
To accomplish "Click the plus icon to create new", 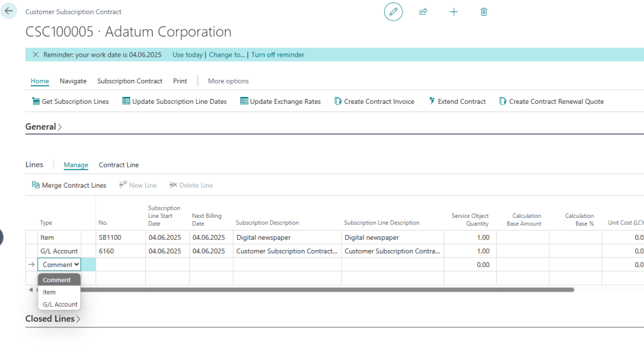I will pos(453,11).
